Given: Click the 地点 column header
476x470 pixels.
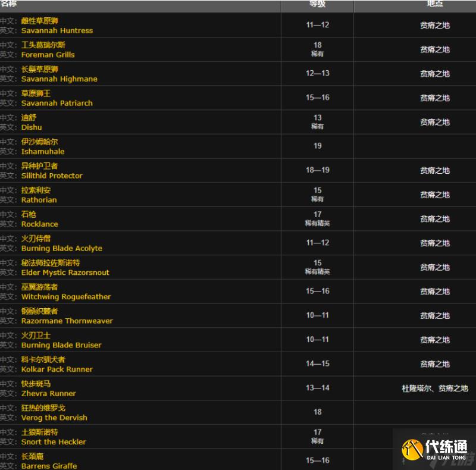Looking at the screenshot, I should [x=435, y=4].
